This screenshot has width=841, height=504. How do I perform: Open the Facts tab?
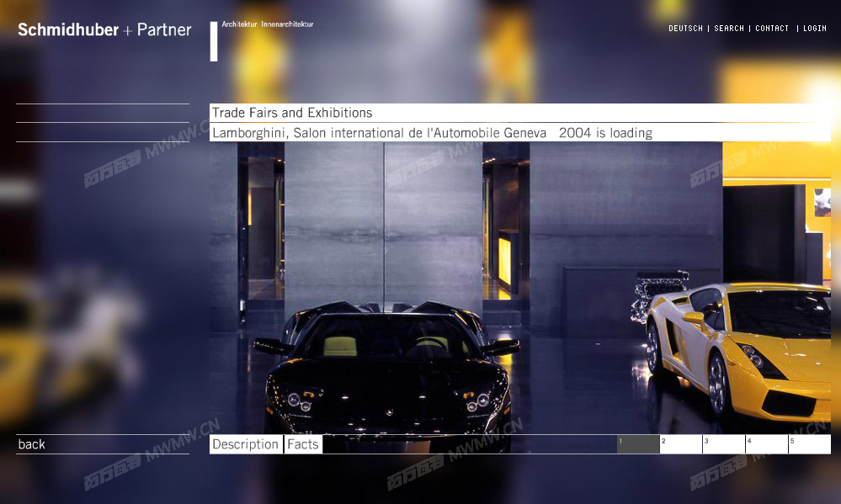tap(303, 444)
